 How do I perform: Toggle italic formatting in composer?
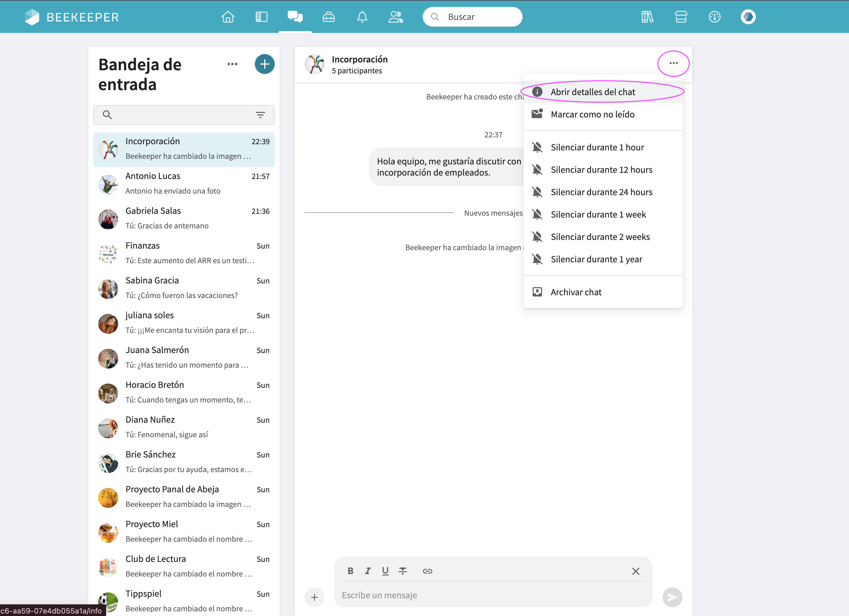pyautogui.click(x=368, y=571)
